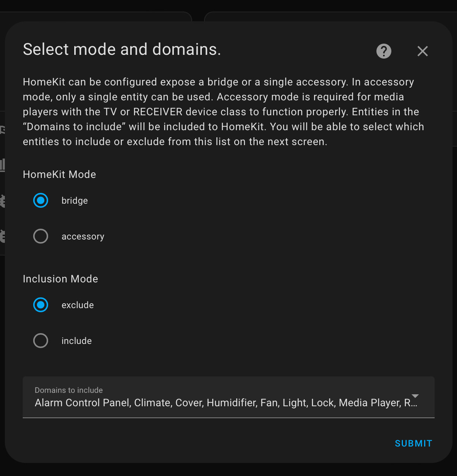Click the bar chart icon behind the dialog
The width and height of the screenshot is (457, 476).
[x=2, y=165]
